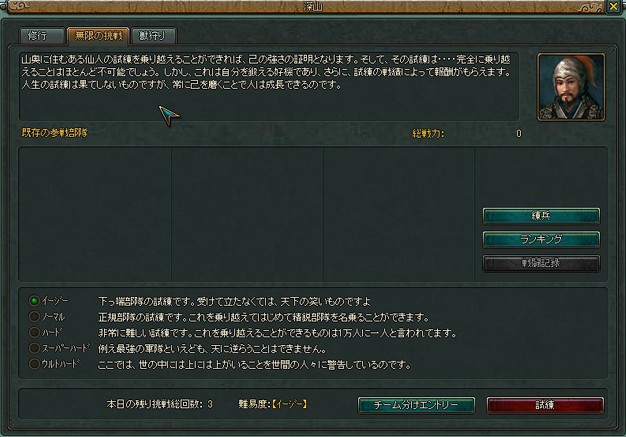
Task: Select the イージー difficulty radio button
Action: (34, 301)
